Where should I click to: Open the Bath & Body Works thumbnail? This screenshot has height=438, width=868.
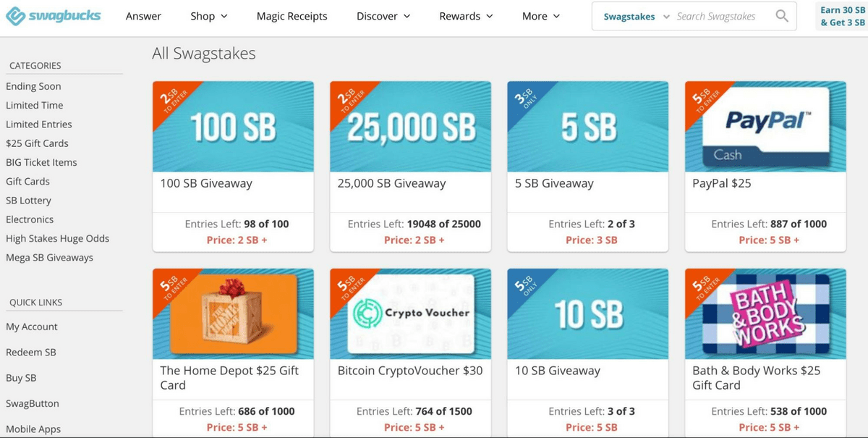tap(765, 313)
